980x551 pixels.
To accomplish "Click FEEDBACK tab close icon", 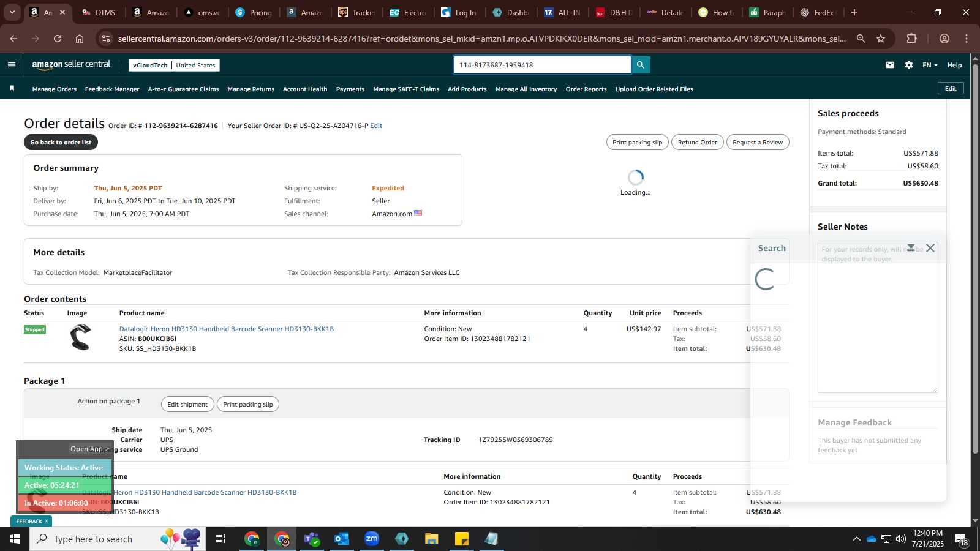I will [47, 521].
